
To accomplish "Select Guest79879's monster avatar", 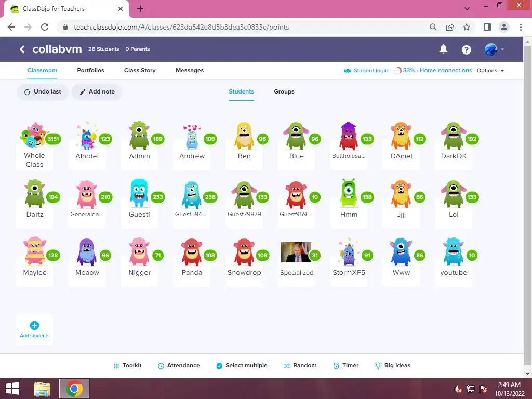I will [x=244, y=194].
